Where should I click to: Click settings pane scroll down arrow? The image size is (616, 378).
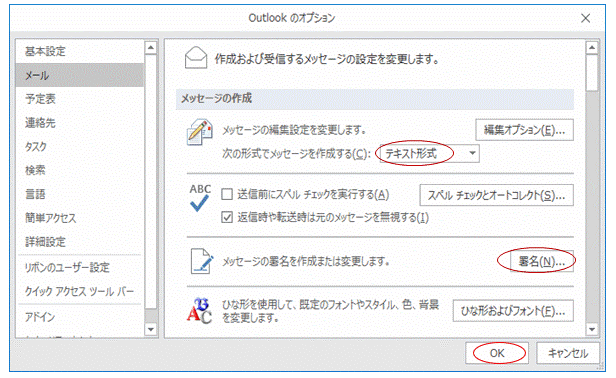(x=592, y=329)
